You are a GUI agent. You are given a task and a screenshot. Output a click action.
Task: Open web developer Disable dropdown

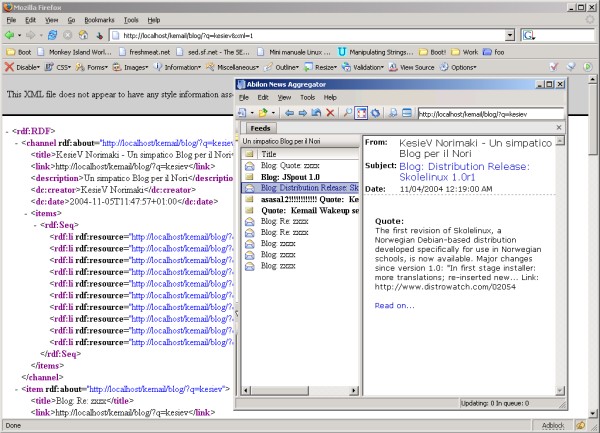pos(22,67)
